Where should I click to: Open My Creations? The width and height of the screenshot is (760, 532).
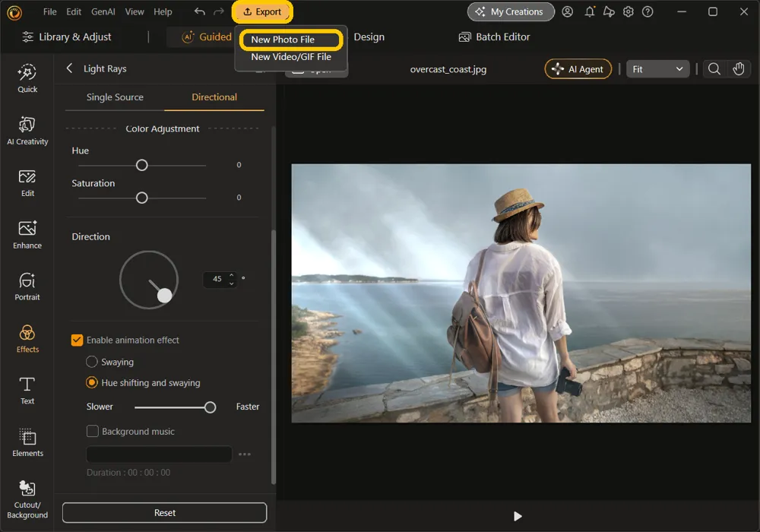tap(511, 11)
